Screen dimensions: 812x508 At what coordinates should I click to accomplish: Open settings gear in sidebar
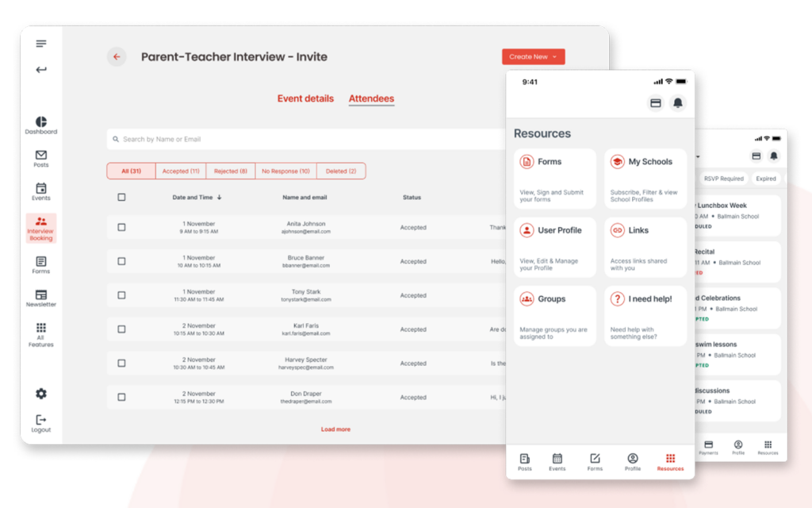[x=41, y=394]
